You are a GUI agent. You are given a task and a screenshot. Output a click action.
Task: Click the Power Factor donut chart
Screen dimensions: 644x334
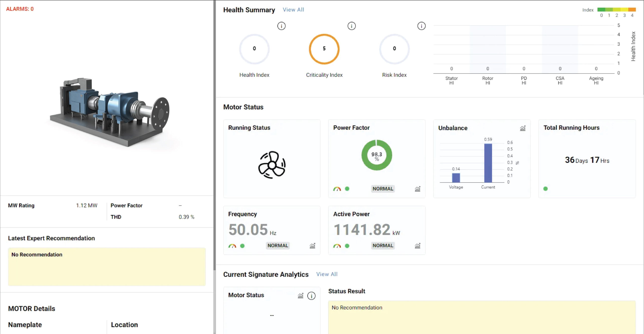377,155
